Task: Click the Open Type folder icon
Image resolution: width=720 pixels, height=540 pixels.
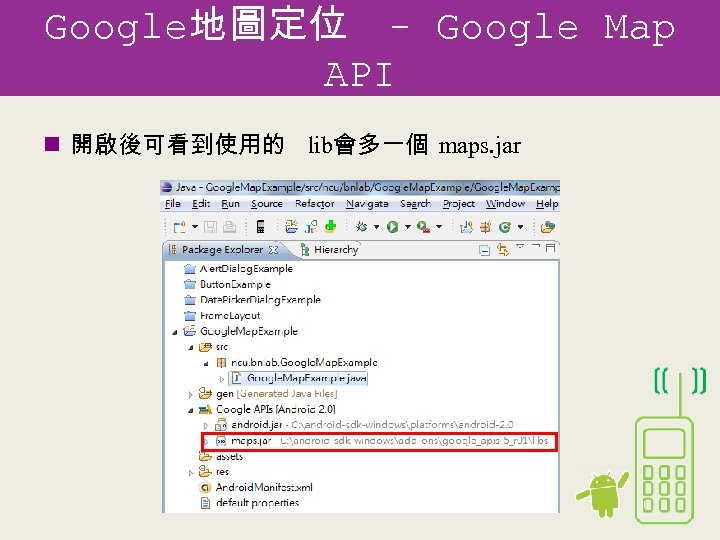Action: pos(548,227)
